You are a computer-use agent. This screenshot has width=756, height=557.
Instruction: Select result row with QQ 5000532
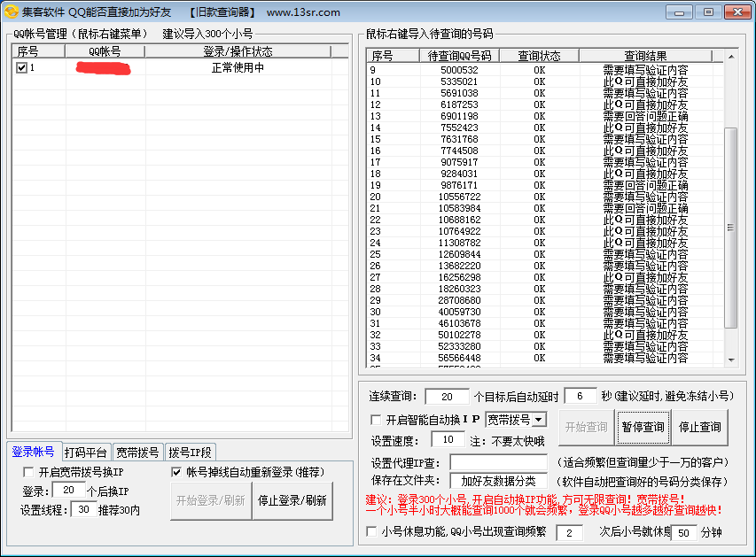click(x=545, y=70)
